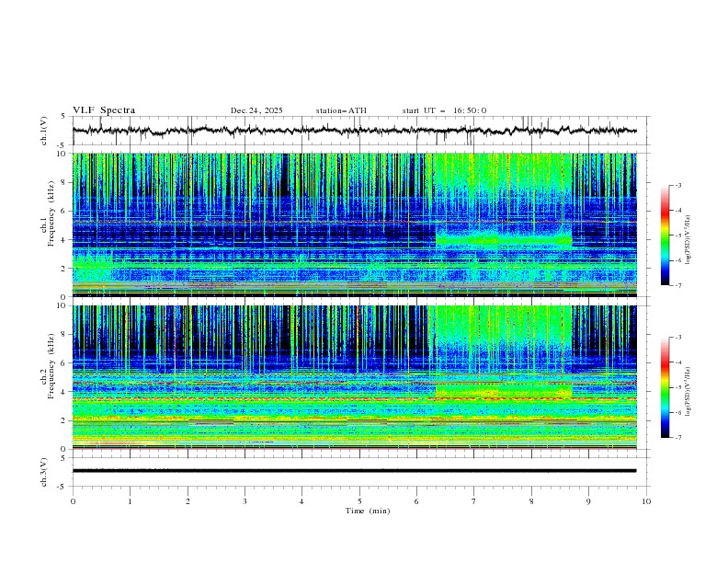Click the "ch.1(V)" axis label
Screen dimensions: 728x563
(x=44, y=131)
